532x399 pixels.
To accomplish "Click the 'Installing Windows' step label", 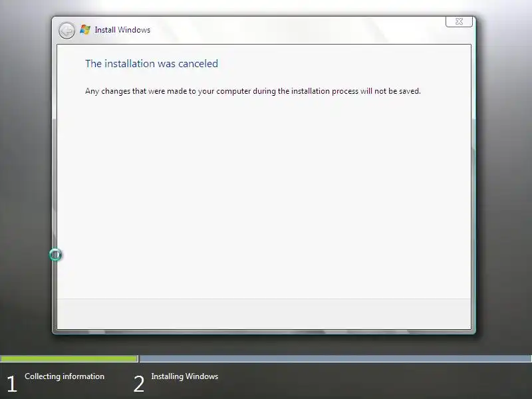I will [185, 376].
